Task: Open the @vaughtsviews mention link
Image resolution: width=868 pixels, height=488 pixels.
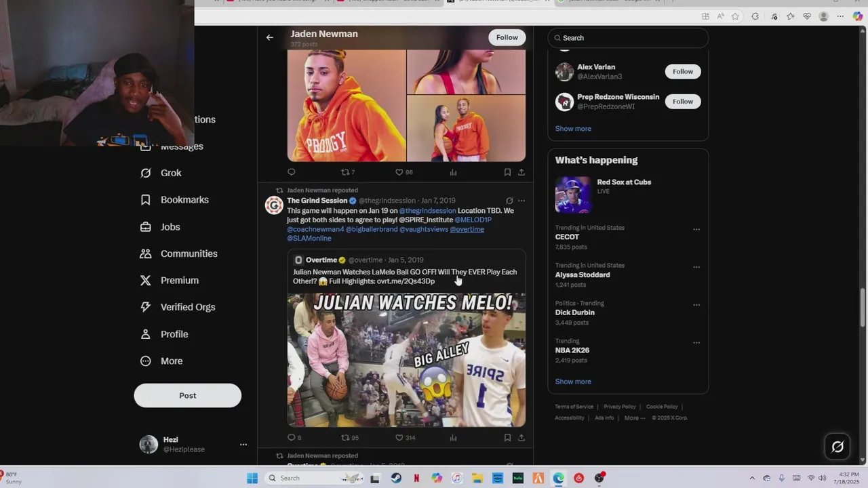Action: (424, 229)
